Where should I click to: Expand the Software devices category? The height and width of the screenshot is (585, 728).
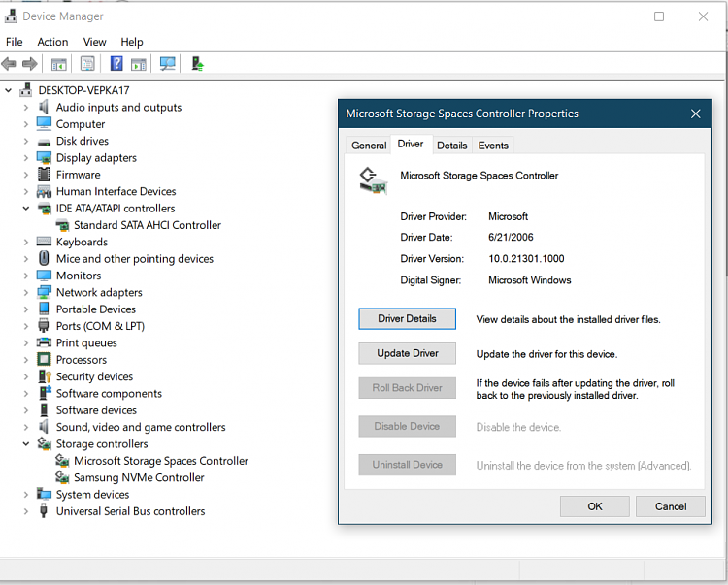coord(26,410)
